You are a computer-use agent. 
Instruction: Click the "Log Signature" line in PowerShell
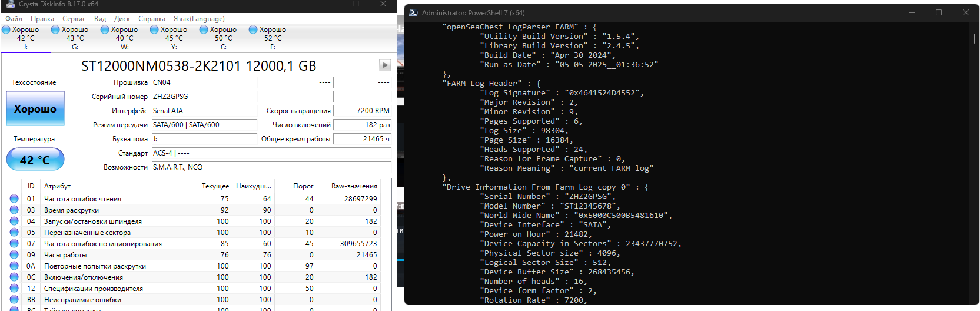[562, 93]
